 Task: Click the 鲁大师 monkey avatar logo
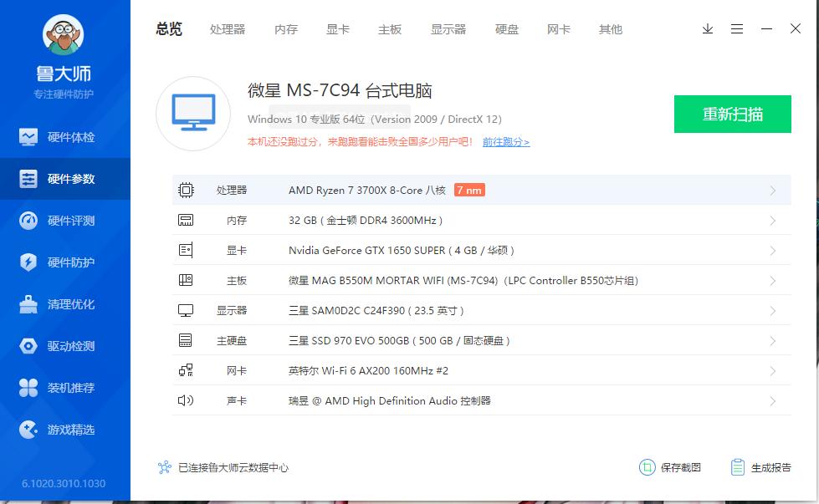(x=64, y=34)
